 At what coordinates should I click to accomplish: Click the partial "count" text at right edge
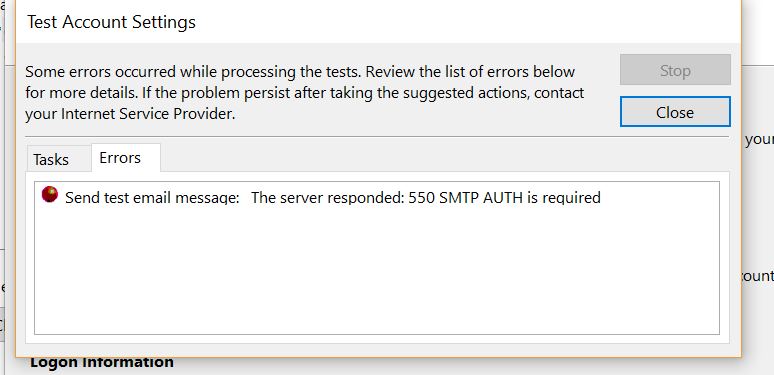(x=758, y=275)
